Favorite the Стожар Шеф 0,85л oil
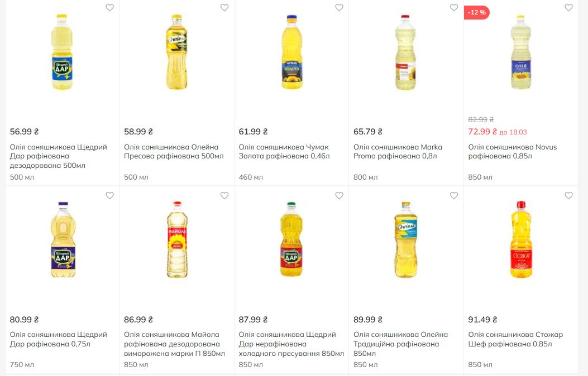 pos(568,196)
